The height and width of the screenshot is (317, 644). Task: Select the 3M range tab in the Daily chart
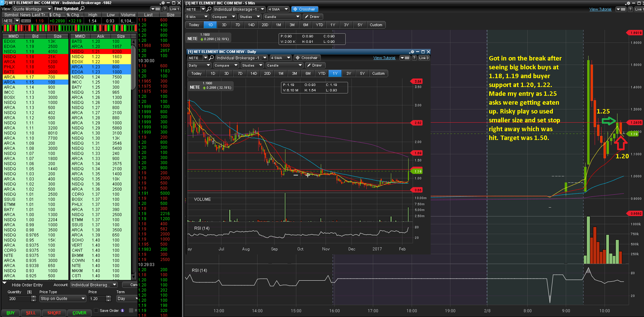pyautogui.click(x=294, y=73)
